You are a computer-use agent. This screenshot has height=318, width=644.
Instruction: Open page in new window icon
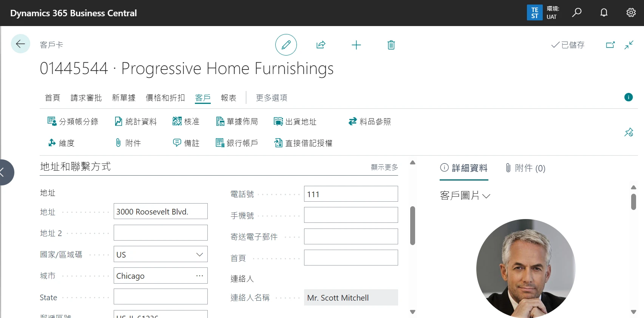pyautogui.click(x=610, y=45)
